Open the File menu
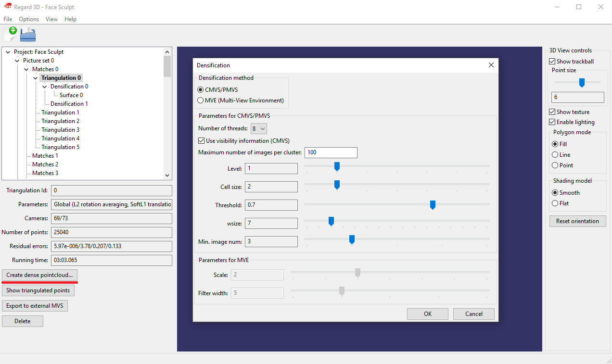 point(8,19)
